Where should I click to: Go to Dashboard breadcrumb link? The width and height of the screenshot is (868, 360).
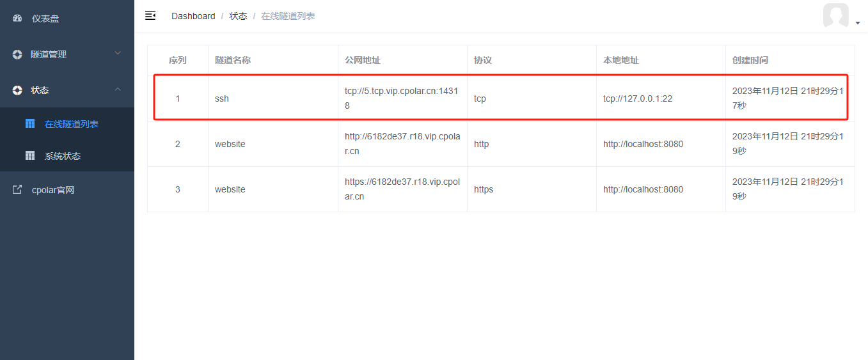193,16
